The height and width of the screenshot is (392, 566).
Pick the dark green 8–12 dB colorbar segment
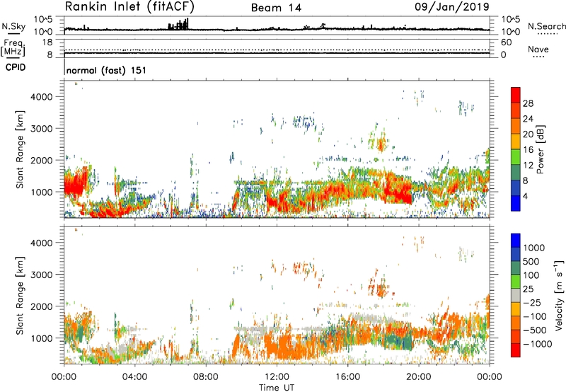[x=516, y=173]
